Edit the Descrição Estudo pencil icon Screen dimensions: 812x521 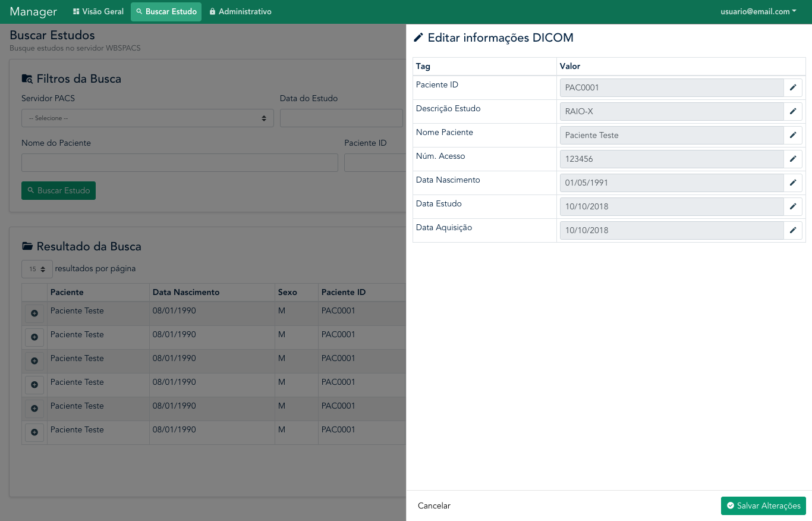[x=793, y=111]
